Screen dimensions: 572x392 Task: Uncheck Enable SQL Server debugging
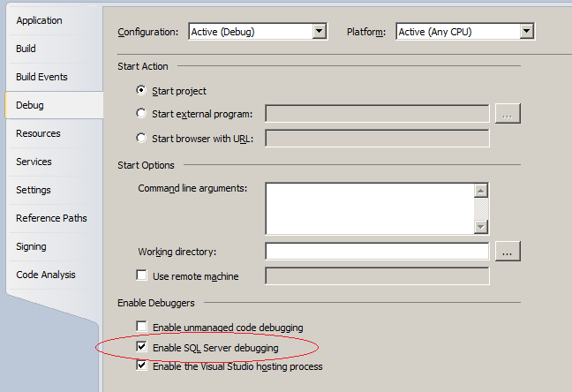pyautogui.click(x=141, y=346)
